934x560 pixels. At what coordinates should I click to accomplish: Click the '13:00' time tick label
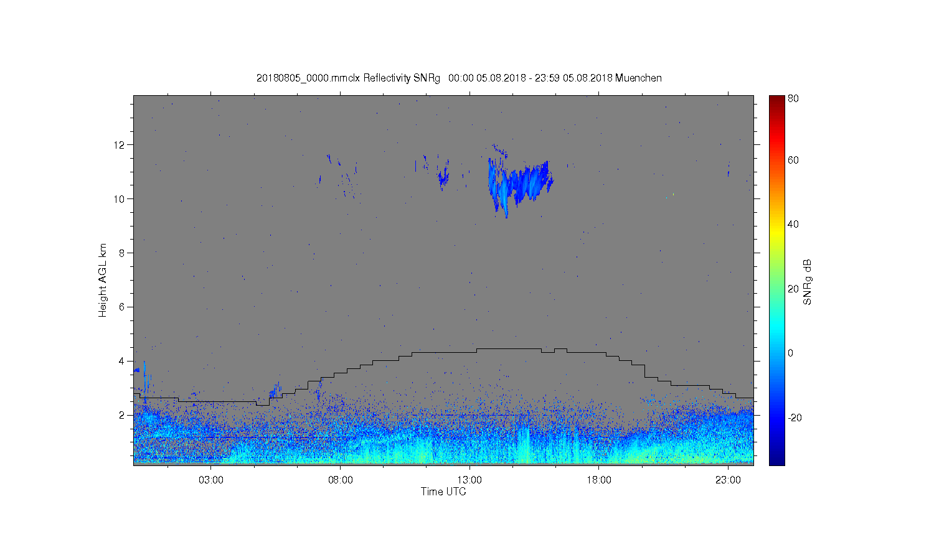point(469,480)
